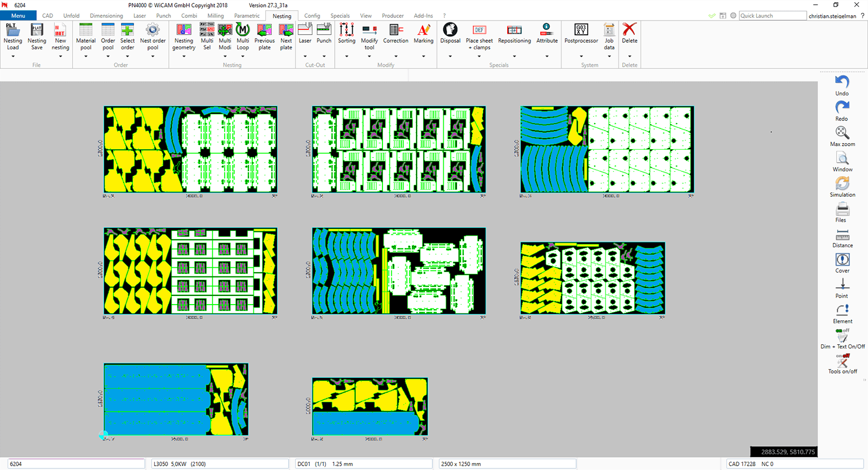Click the Files icon
868x470 pixels.
point(842,209)
